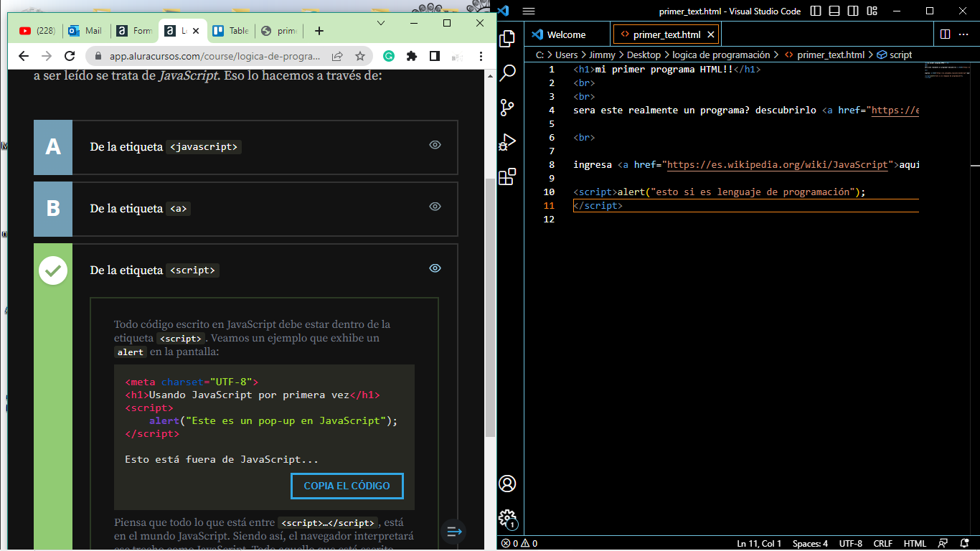Viewport: 980px width, 551px height.
Task: Change the end of line sequence CRLF
Action: [882, 544]
